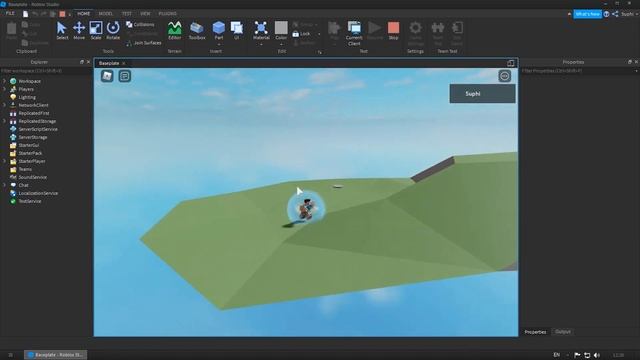
Task: Click the UI insert icon
Action: 237,28
